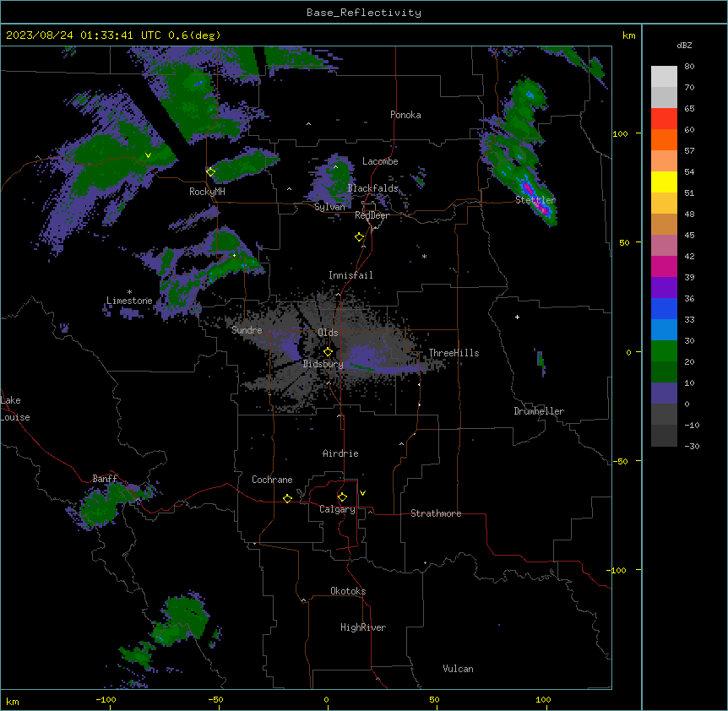Click the RedDeer label
728x711 pixels.
[372, 215]
